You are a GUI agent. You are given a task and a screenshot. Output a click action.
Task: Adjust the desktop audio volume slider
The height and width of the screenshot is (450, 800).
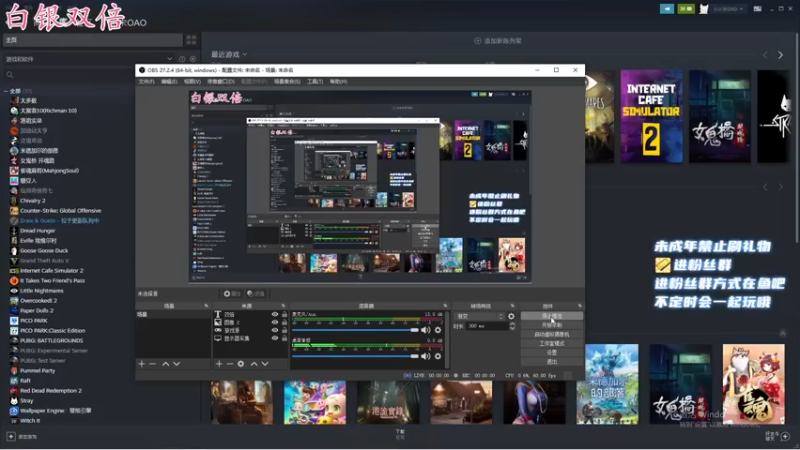click(355, 356)
